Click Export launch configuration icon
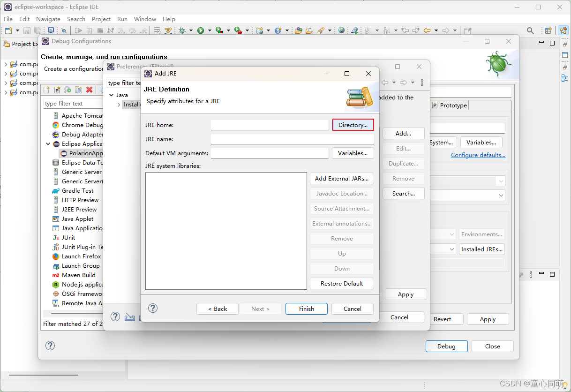 [x=68, y=90]
